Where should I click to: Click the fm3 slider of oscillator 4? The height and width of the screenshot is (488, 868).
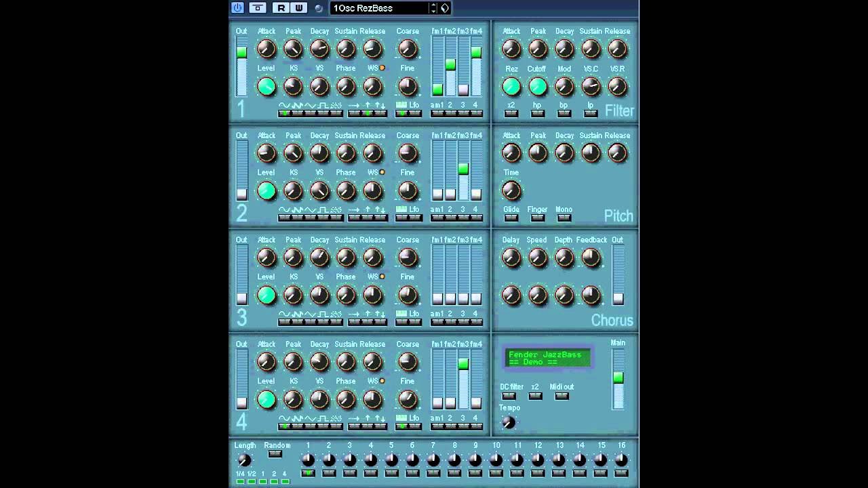coord(463,380)
